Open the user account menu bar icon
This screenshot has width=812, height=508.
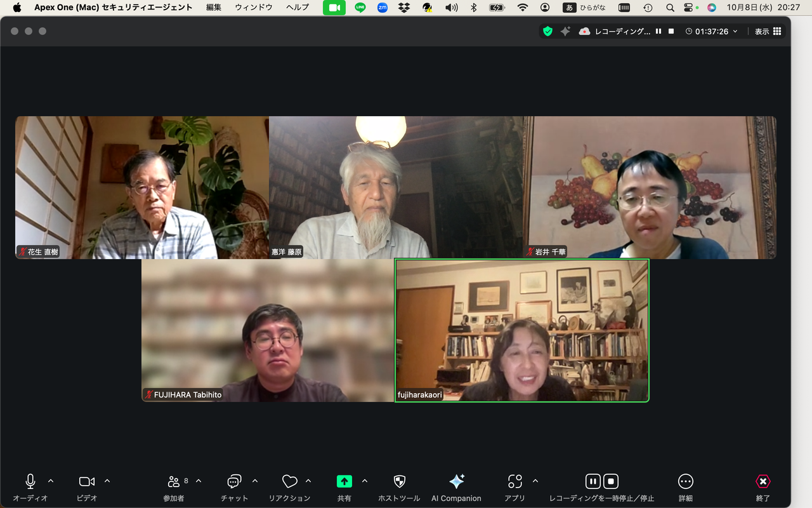(545, 8)
